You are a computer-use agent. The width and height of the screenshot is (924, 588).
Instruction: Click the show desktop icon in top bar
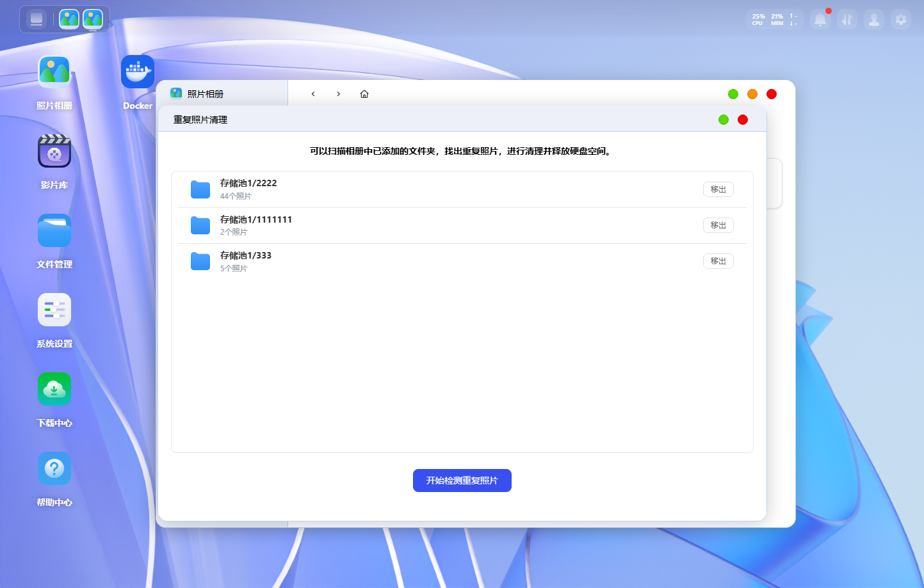[x=36, y=19]
